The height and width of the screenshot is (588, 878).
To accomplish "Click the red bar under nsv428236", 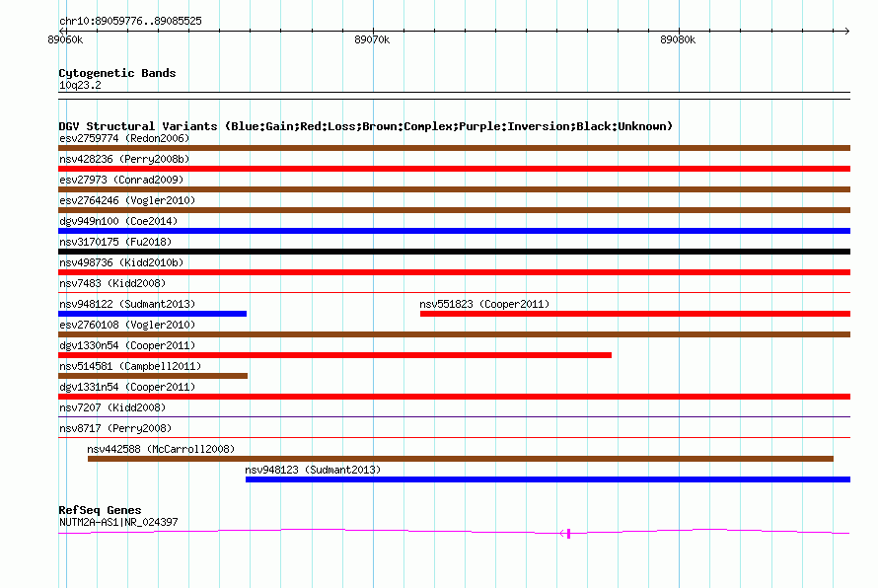I will [454, 169].
